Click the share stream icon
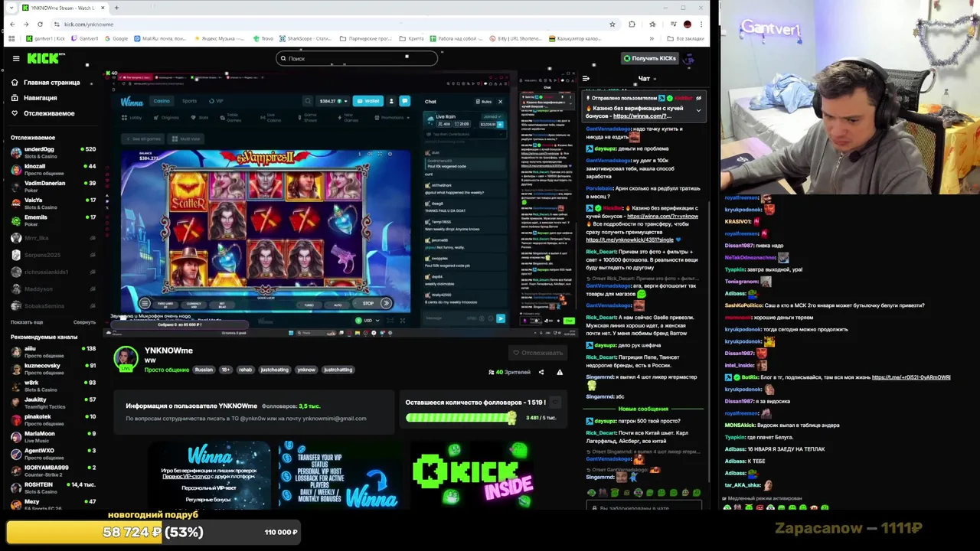 (x=541, y=373)
